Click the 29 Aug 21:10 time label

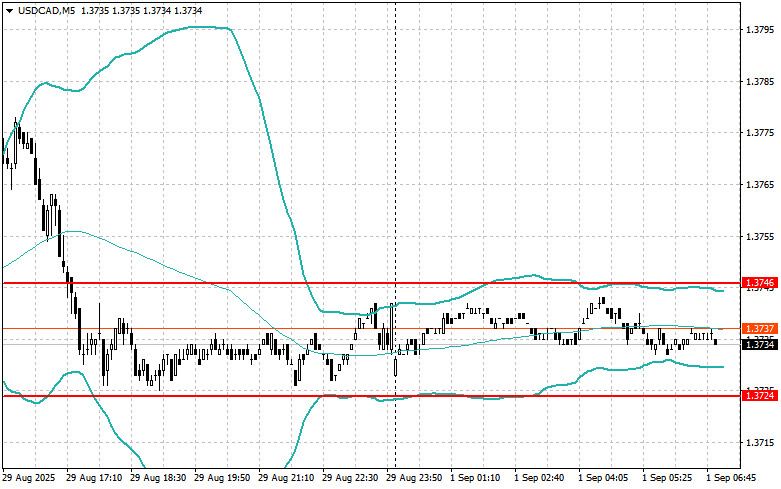pyautogui.click(x=286, y=478)
